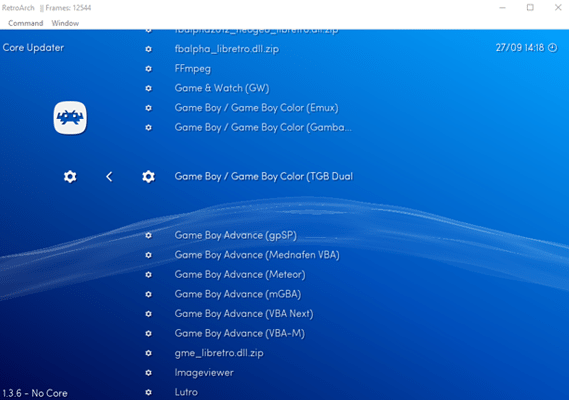The width and height of the screenshot is (569, 400).
Task: Open the Window menu
Action: tap(65, 23)
